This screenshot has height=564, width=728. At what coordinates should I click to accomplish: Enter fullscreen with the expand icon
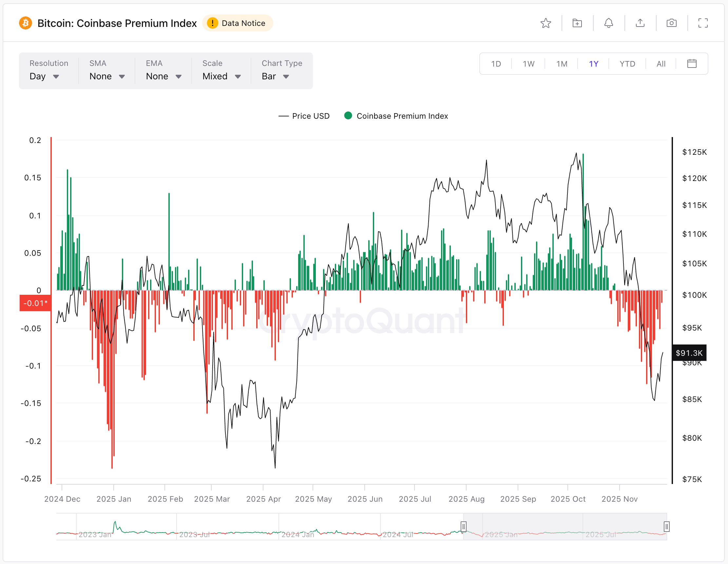tap(703, 23)
